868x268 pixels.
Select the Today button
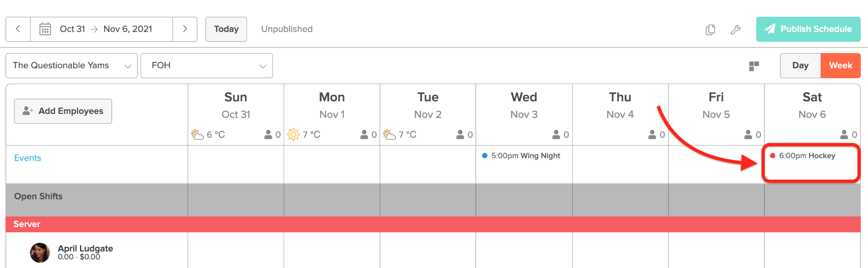(226, 28)
